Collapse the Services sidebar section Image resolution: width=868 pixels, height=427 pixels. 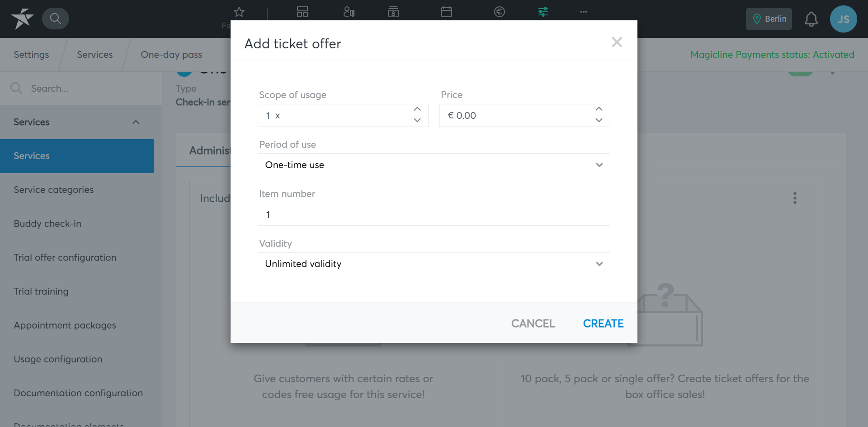tap(136, 122)
